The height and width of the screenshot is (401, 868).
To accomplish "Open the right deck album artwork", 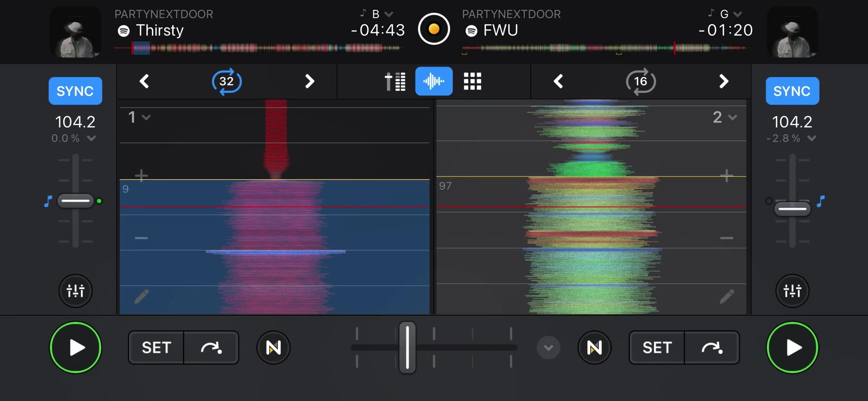I will (792, 32).
